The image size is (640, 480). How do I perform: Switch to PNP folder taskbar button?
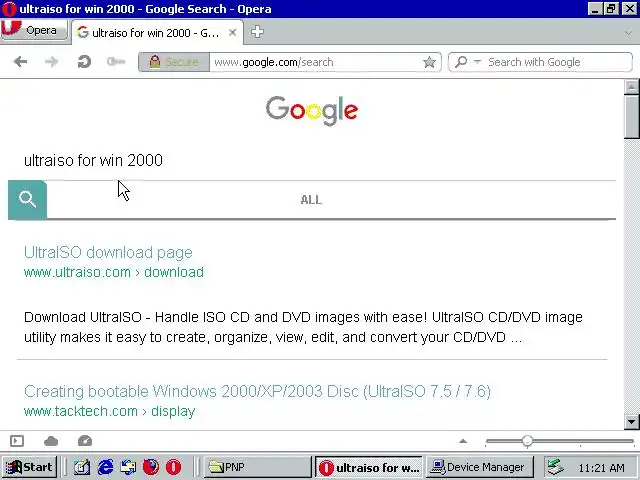point(258,467)
